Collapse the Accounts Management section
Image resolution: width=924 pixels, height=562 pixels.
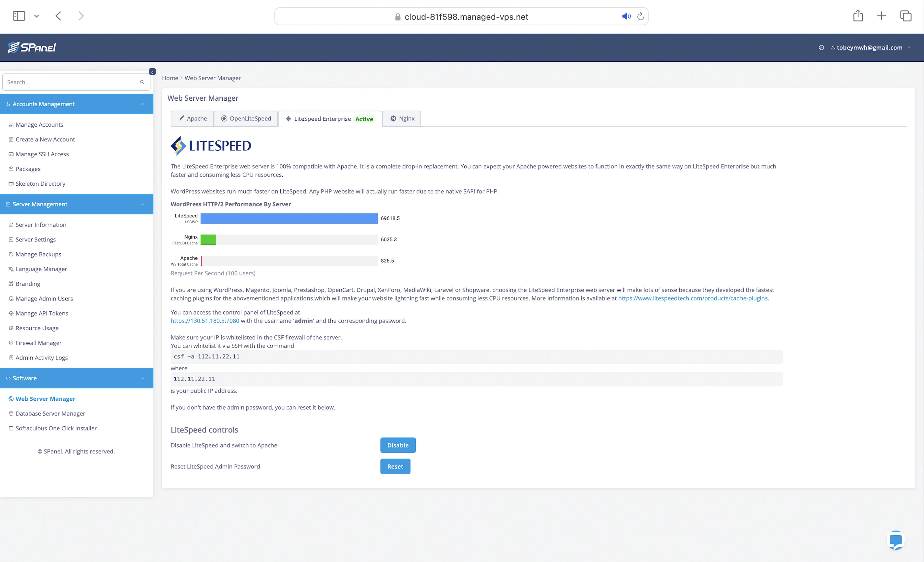[x=143, y=104]
